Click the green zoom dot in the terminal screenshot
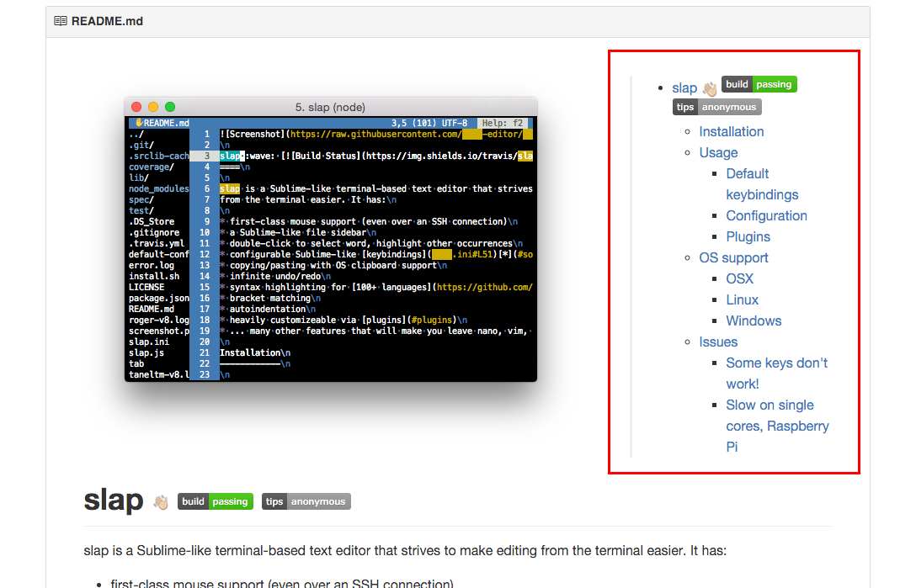 [x=170, y=107]
